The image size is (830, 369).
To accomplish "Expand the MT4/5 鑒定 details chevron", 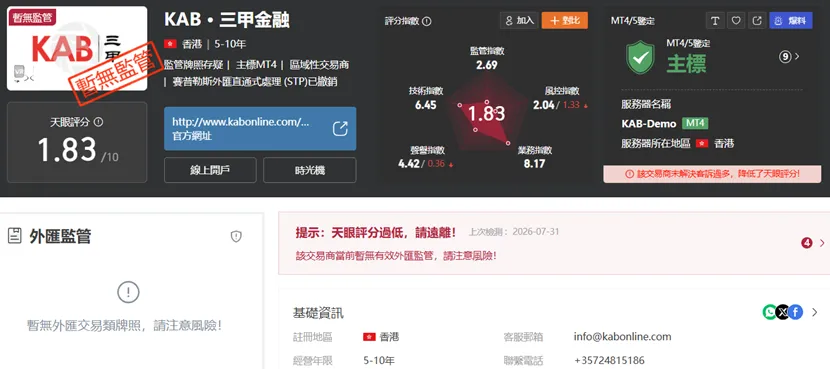I will coord(797,56).
